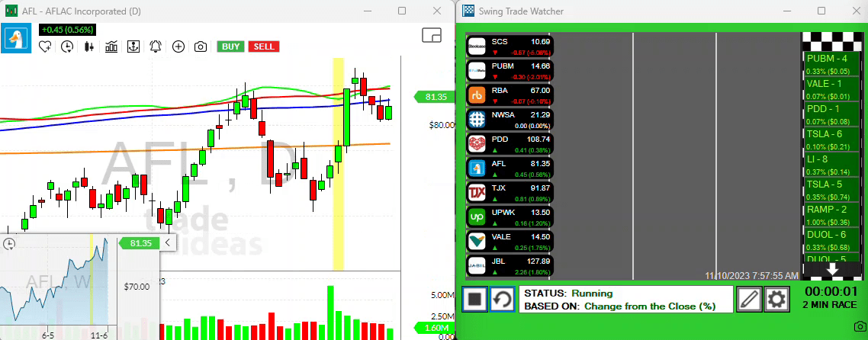Click the 2 MIN RACE label

[830, 305]
